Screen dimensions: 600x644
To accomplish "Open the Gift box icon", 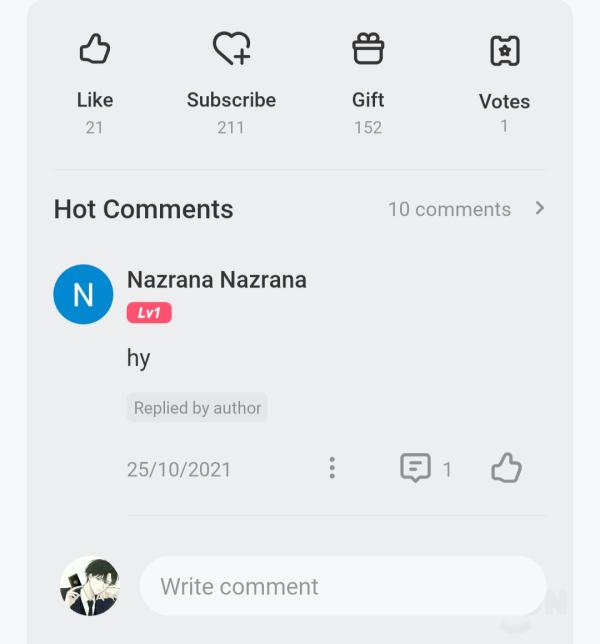I will tap(368, 49).
